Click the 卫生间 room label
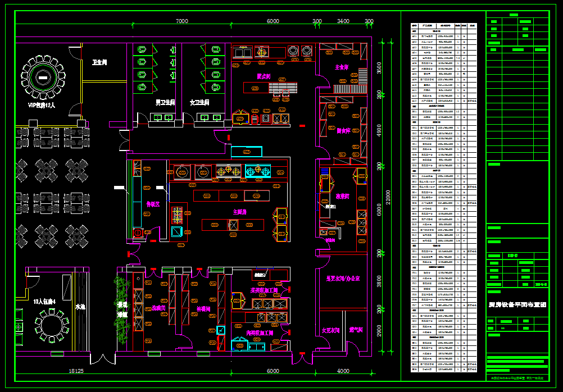563x392 pixels. (x=99, y=62)
